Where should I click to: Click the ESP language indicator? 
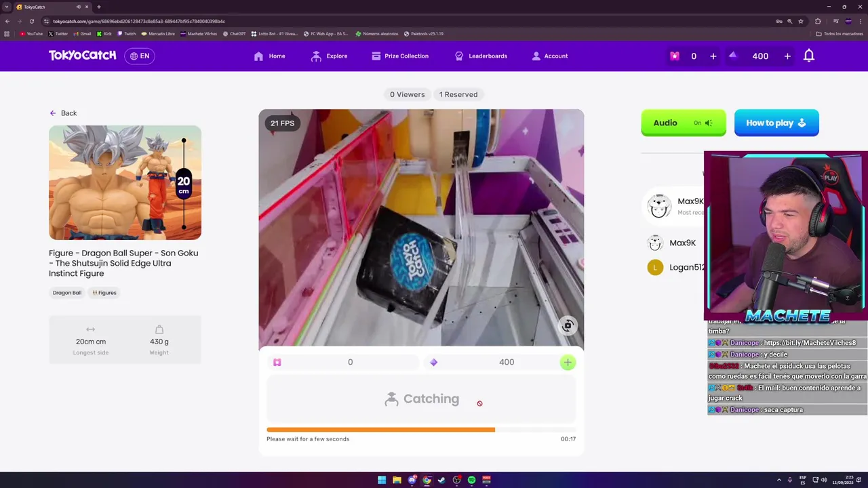[x=803, y=480]
